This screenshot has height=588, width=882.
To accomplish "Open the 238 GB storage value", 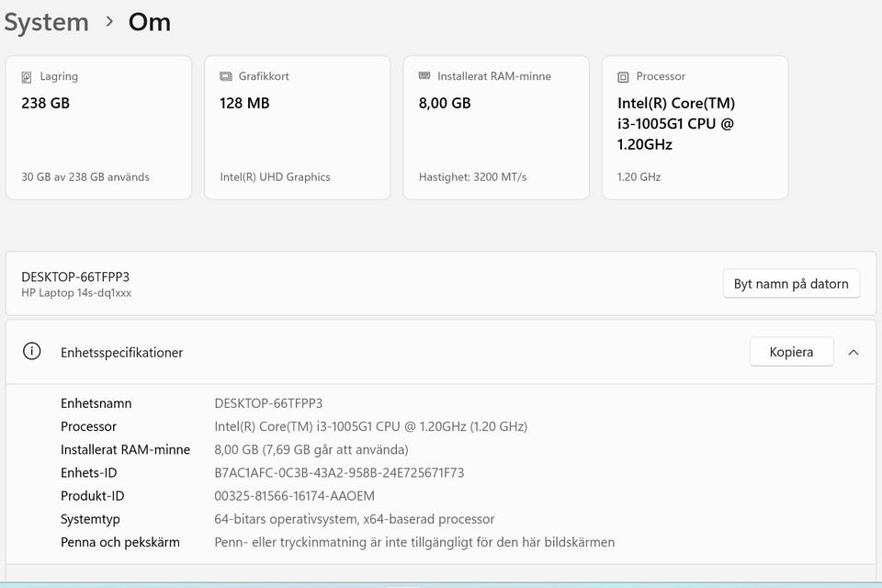I will 46,103.
